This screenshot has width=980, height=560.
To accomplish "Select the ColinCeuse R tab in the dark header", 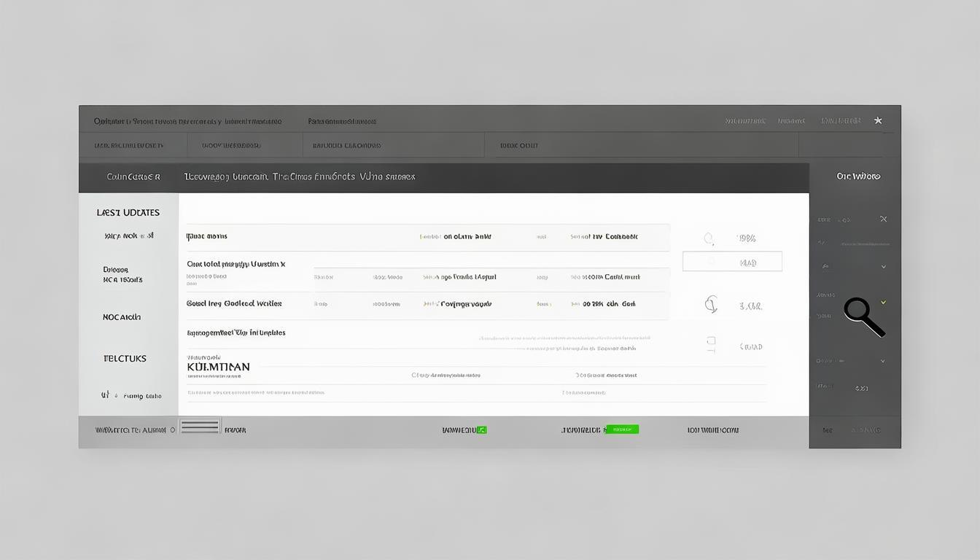I will (133, 176).
